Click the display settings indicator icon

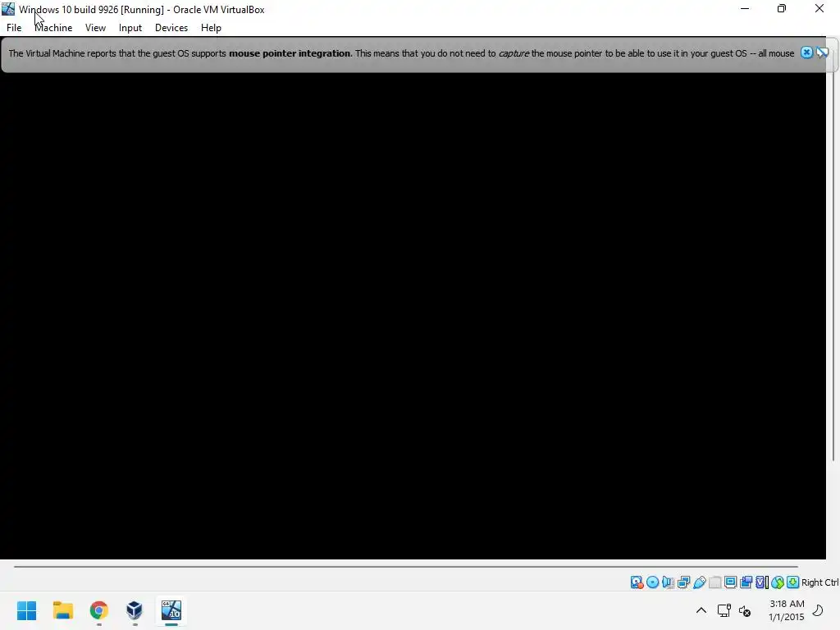730,582
